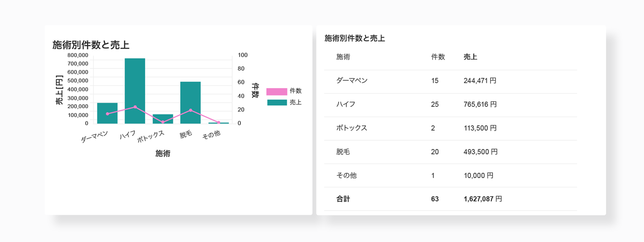Click the 脱毛 bar in chart

[191, 103]
